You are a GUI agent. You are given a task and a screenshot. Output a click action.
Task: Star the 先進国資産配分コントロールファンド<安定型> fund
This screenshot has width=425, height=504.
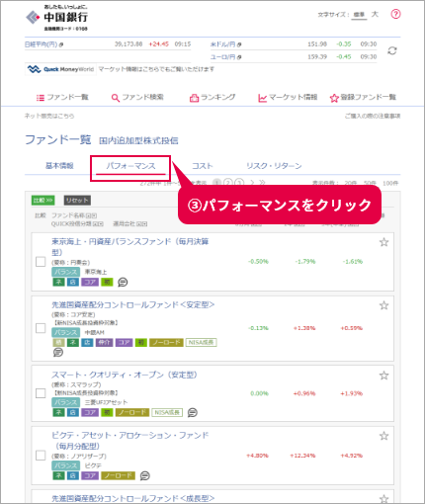point(383,305)
